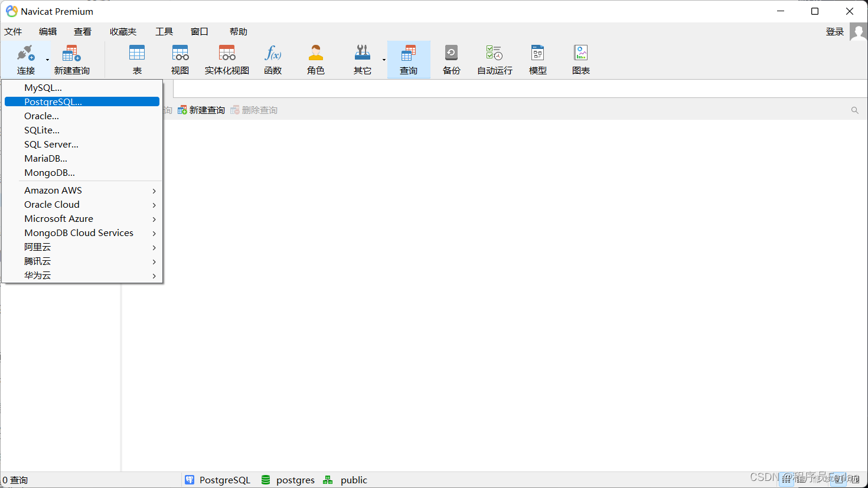This screenshot has width=868, height=488.
Task: Click the 登录 login link
Action: click(x=834, y=32)
